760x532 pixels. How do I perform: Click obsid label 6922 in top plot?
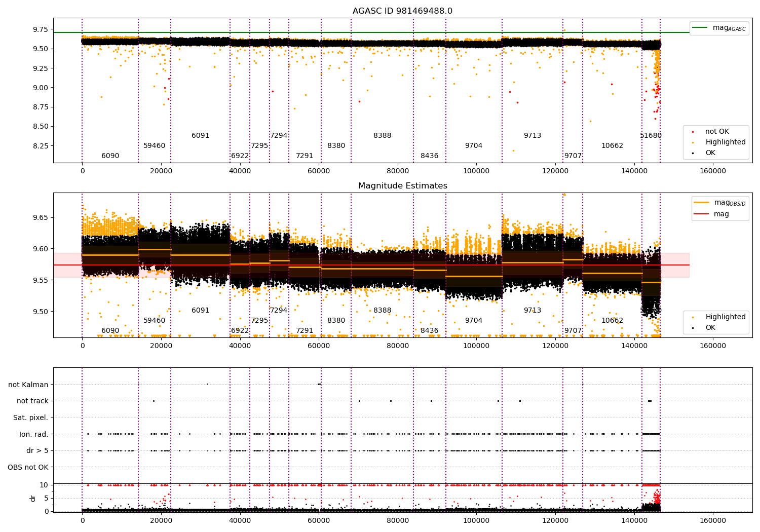(x=240, y=156)
